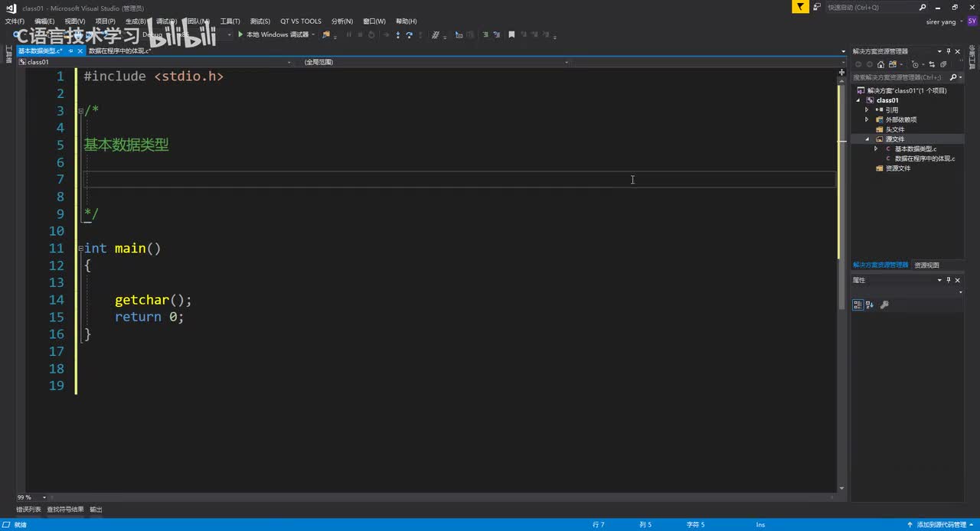Expand the 引用 references node
980x531 pixels.
867,110
